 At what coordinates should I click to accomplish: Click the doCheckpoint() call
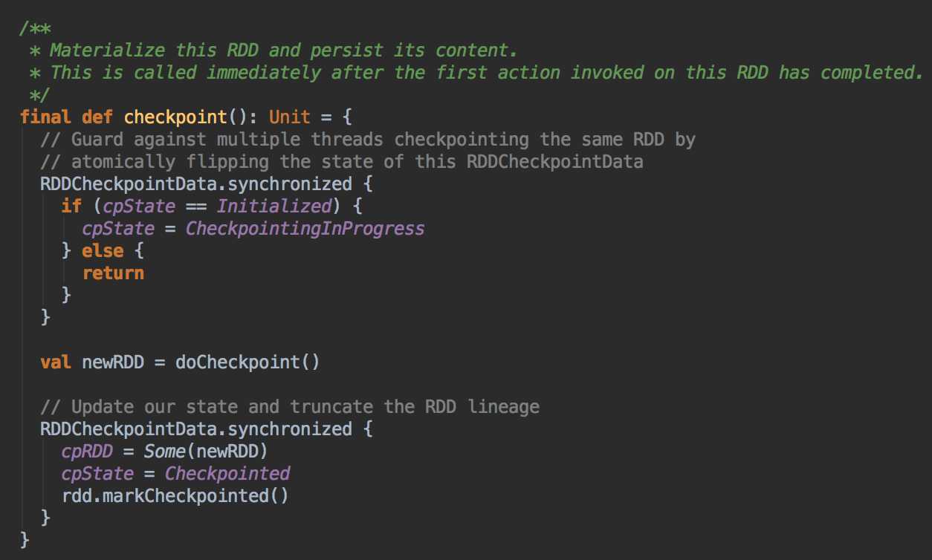247,362
